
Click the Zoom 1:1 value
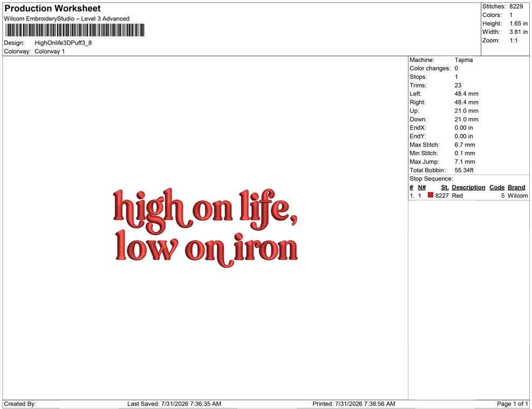pos(513,40)
